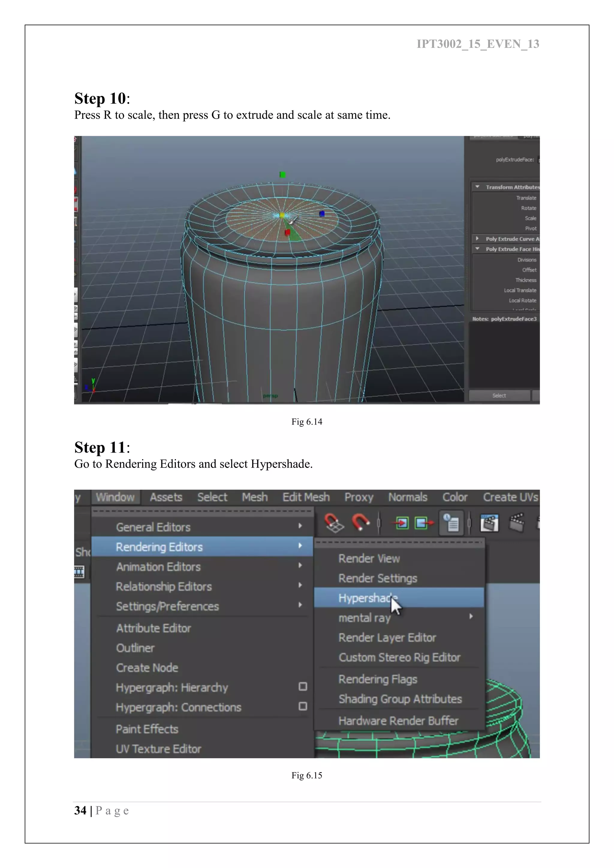Choose Hypershade from the submenu
Screen dimensions: 614x868
[x=399, y=598]
